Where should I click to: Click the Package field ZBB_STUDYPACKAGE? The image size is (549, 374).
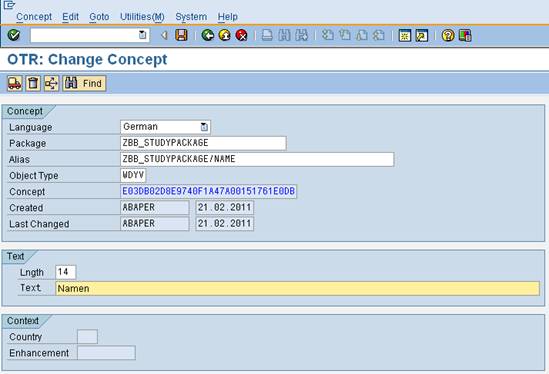click(203, 143)
